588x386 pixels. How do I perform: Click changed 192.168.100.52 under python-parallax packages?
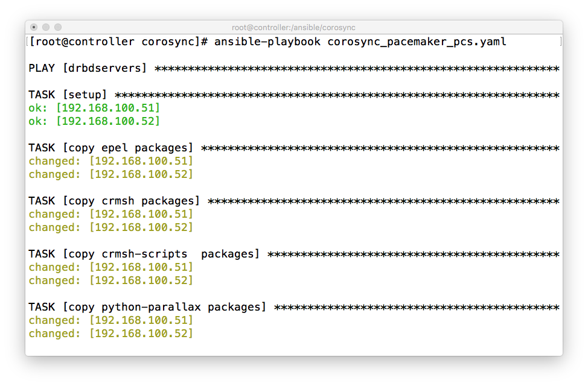(x=111, y=334)
